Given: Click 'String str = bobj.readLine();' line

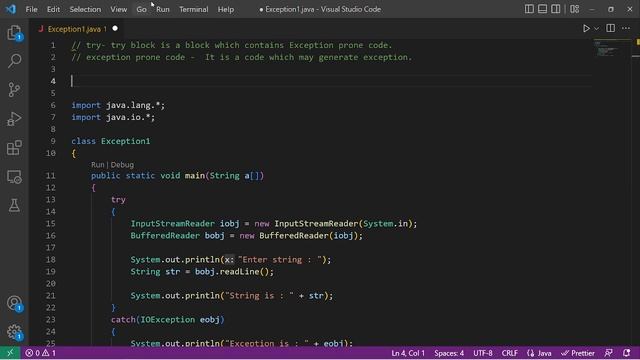Looking at the screenshot, I should pos(202,272).
